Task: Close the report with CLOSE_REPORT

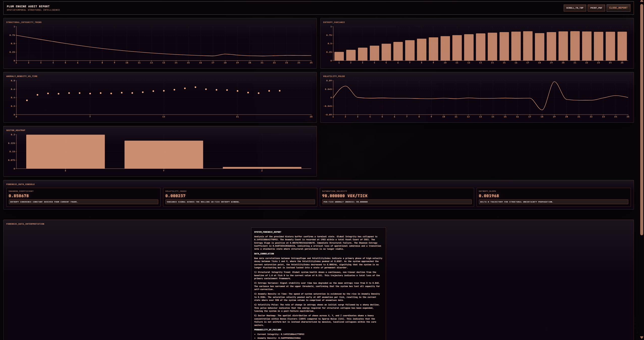Action: click(618, 8)
